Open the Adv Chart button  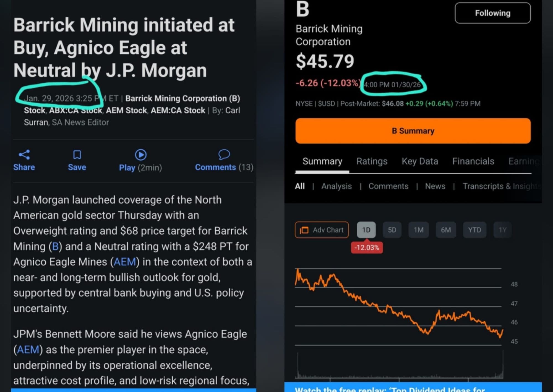(x=322, y=230)
